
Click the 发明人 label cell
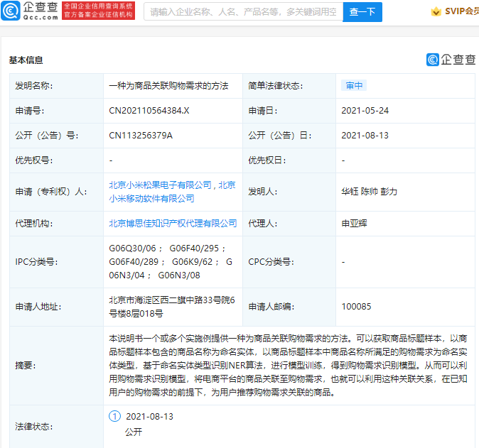[x=289, y=192]
